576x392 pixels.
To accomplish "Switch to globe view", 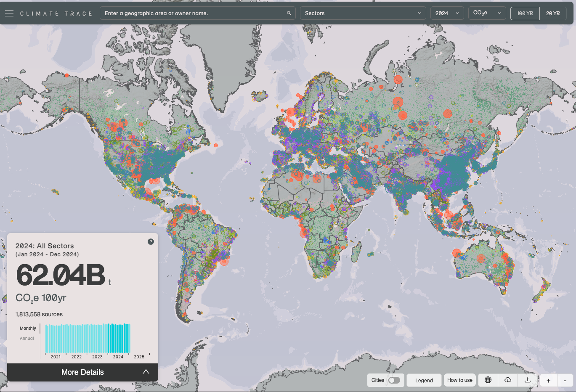I will [x=488, y=380].
